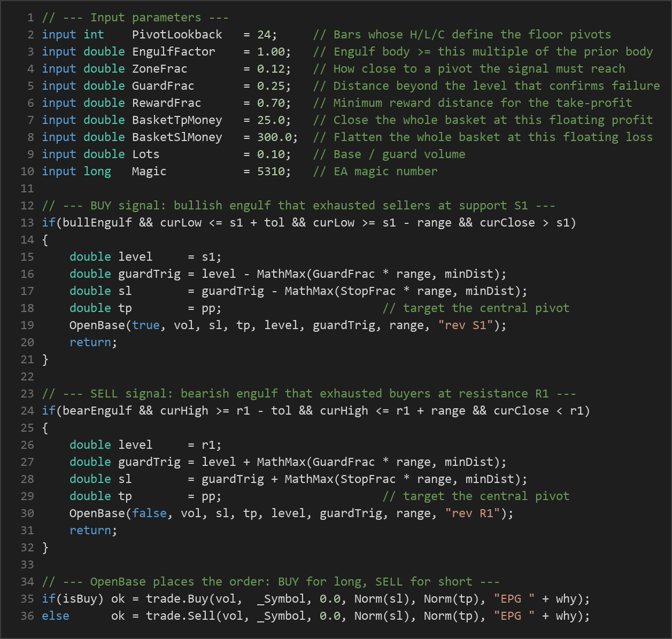Click the comment 'Base / guard volume'
This screenshot has width=672, height=639.
coord(389,154)
